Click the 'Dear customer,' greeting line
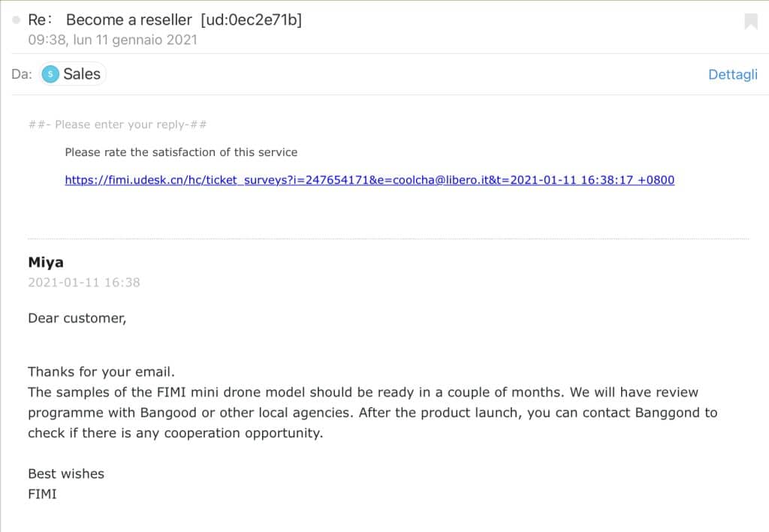The height and width of the screenshot is (532, 769). point(77,318)
